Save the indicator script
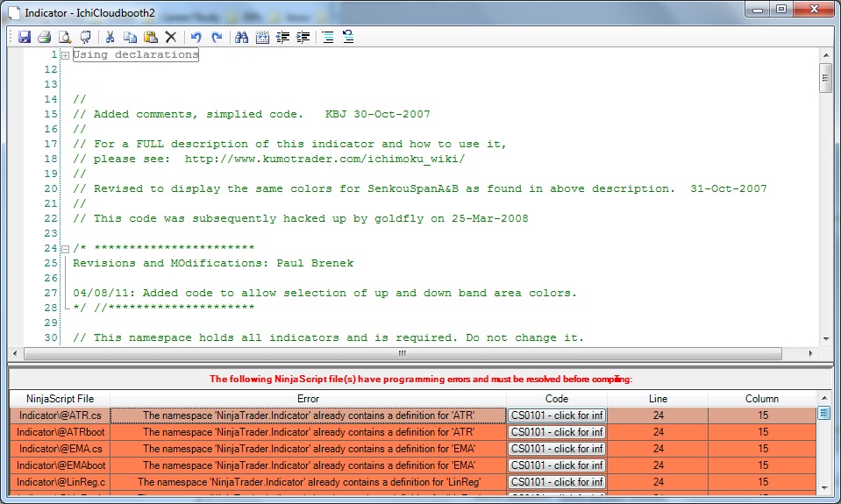The height and width of the screenshot is (504, 841). 25,37
